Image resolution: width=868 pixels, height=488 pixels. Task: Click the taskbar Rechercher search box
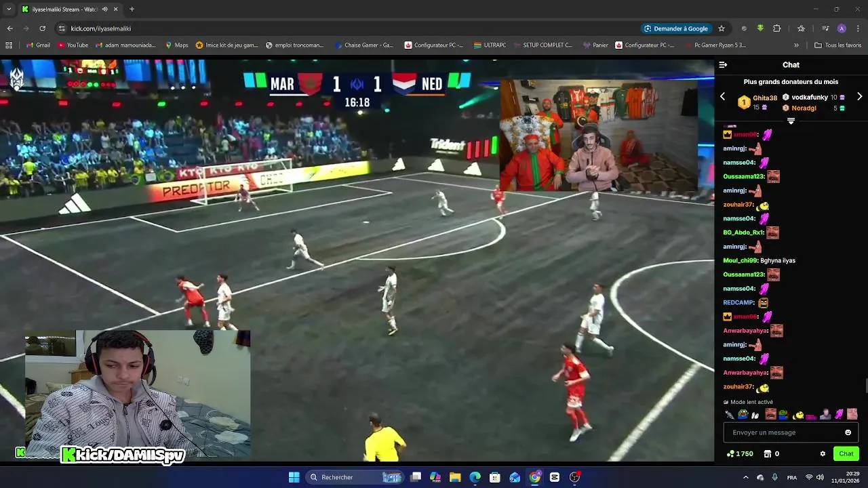click(x=355, y=477)
